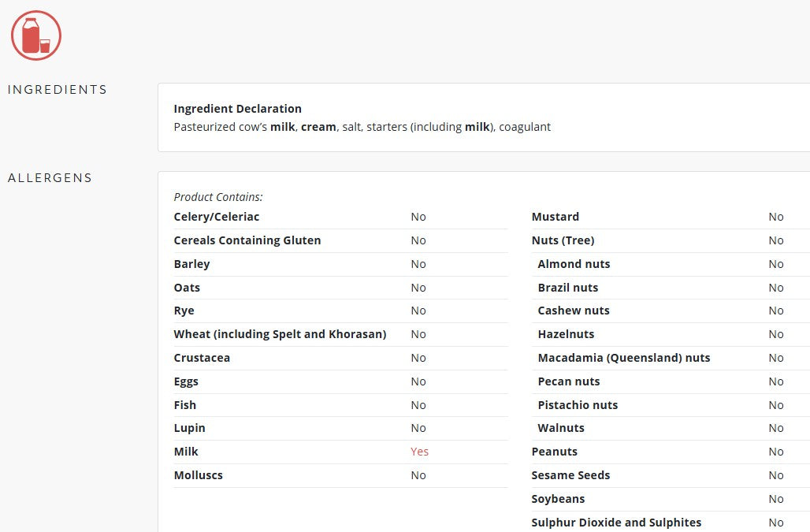Click the No value beside Eggs

418,381
